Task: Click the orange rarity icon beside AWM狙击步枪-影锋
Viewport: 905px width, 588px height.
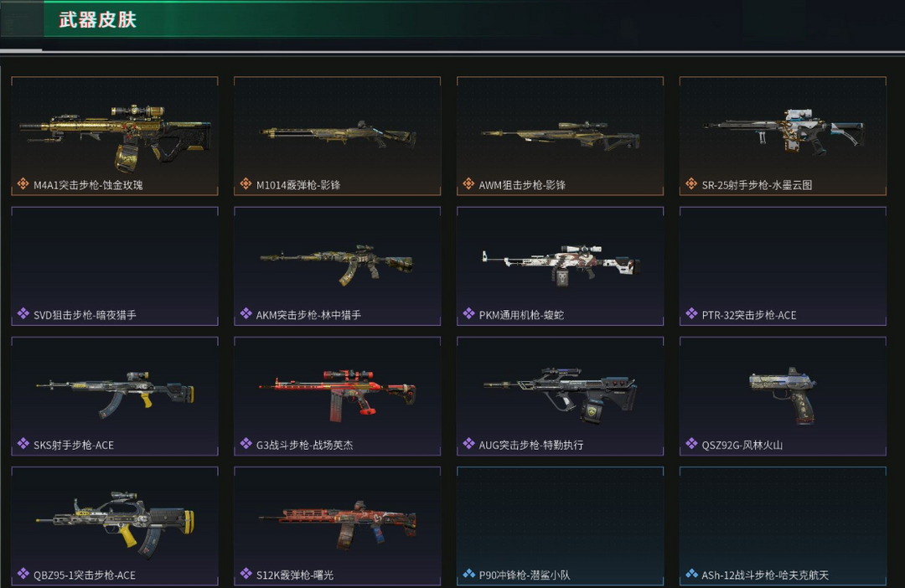Action: pos(468,184)
